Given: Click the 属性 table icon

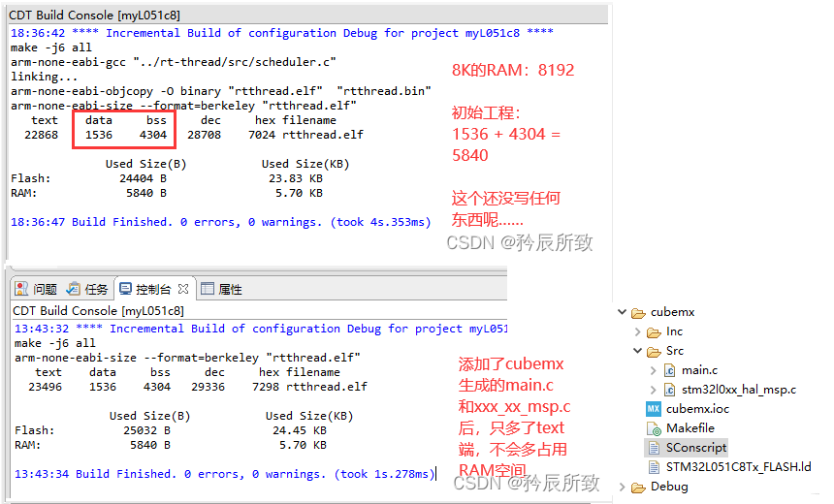Looking at the screenshot, I should coord(208,289).
